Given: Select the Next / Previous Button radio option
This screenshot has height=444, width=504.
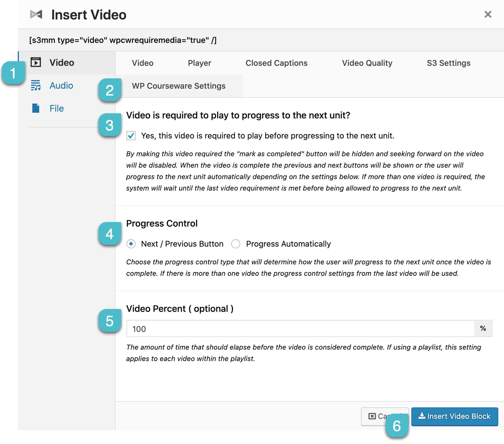Looking at the screenshot, I should (x=131, y=244).
